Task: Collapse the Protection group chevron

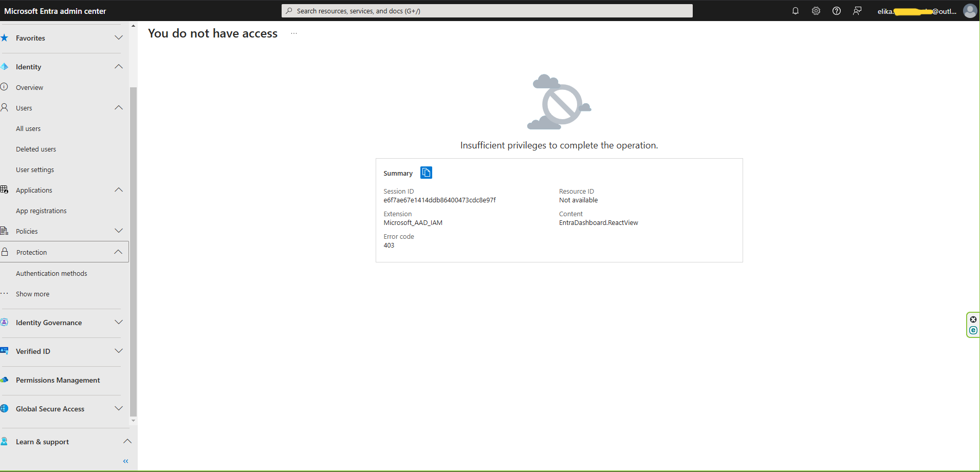Action: [x=118, y=252]
